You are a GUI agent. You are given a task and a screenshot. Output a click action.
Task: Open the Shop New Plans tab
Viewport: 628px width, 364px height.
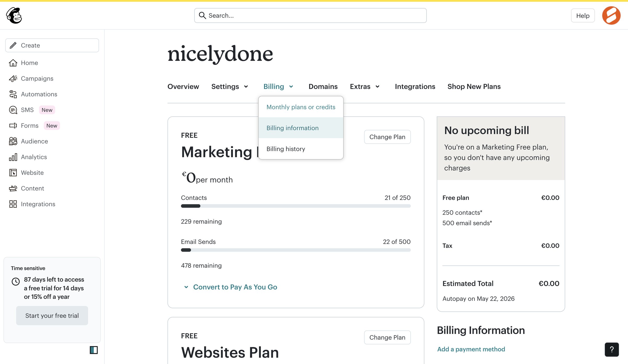(474, 87)
